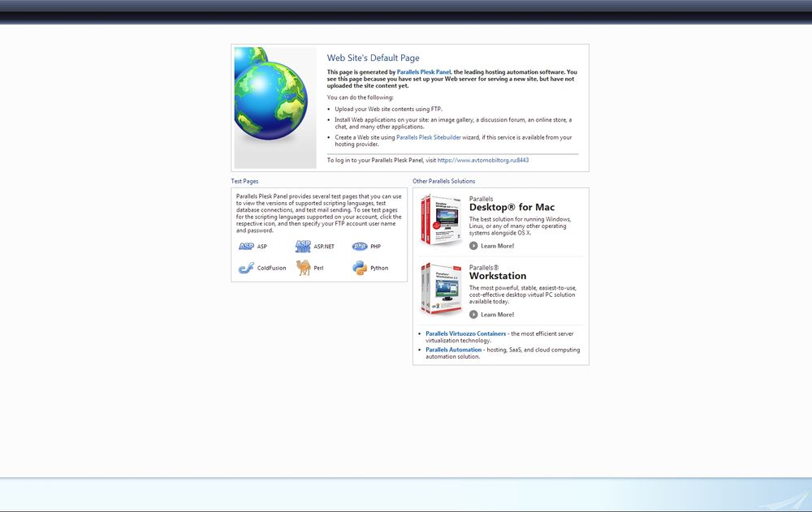Click the Web Site's Default Page heading
This screenshot has height=512, width=812.
[x=373, y=58]
